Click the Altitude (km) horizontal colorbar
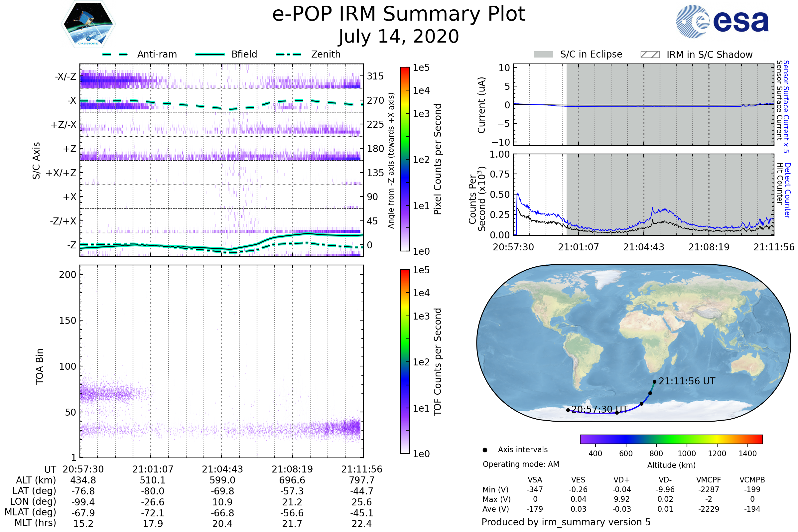This screenshot has height=532, width=798. pos(671,439)
